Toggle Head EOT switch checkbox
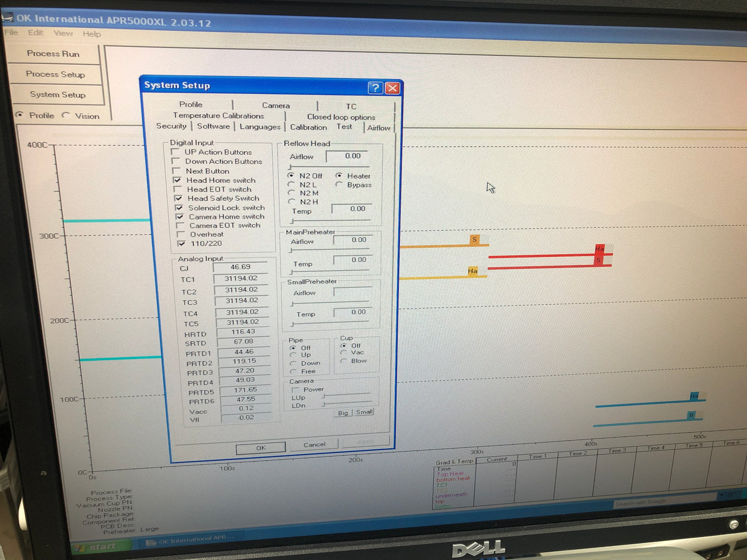 177,189
